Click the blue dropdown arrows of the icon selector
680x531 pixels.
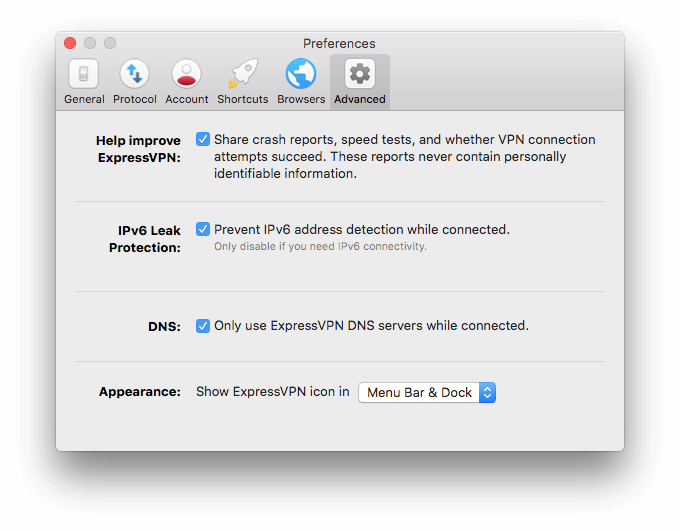click(x=487, y=393)
